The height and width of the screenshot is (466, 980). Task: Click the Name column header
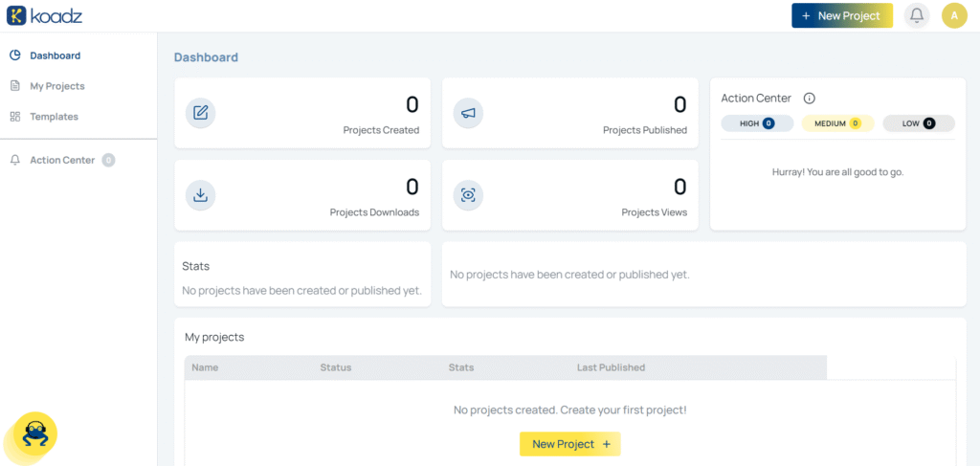coord(205,367)
